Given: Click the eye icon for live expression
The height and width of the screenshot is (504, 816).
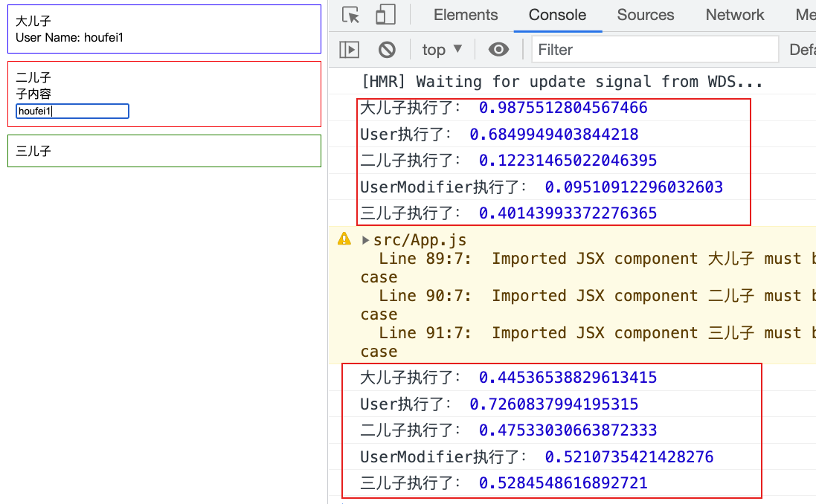Looking at the screenshot, I should pos(498,50).
